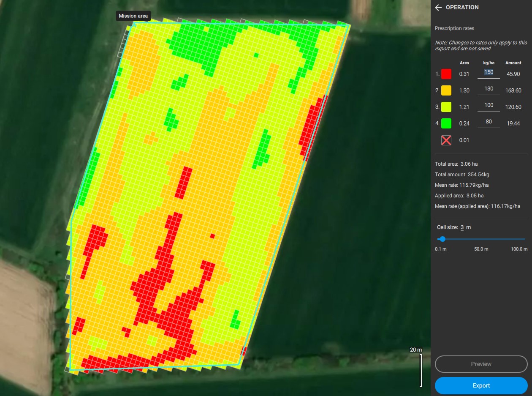The width and height of the screenshot is (532, 396).
Task: Click the slider track near 50.0 m
Action: point(481,239)
